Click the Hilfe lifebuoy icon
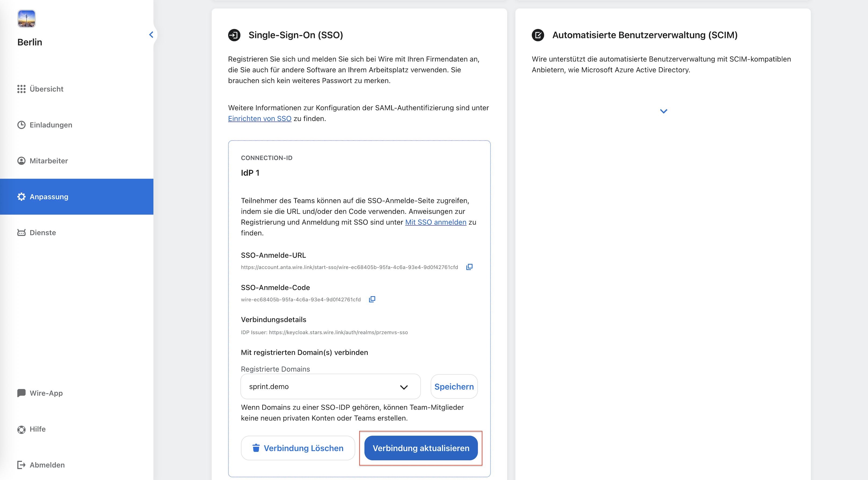This screenshot has height=480, width=868. click(x=21, y=430)
